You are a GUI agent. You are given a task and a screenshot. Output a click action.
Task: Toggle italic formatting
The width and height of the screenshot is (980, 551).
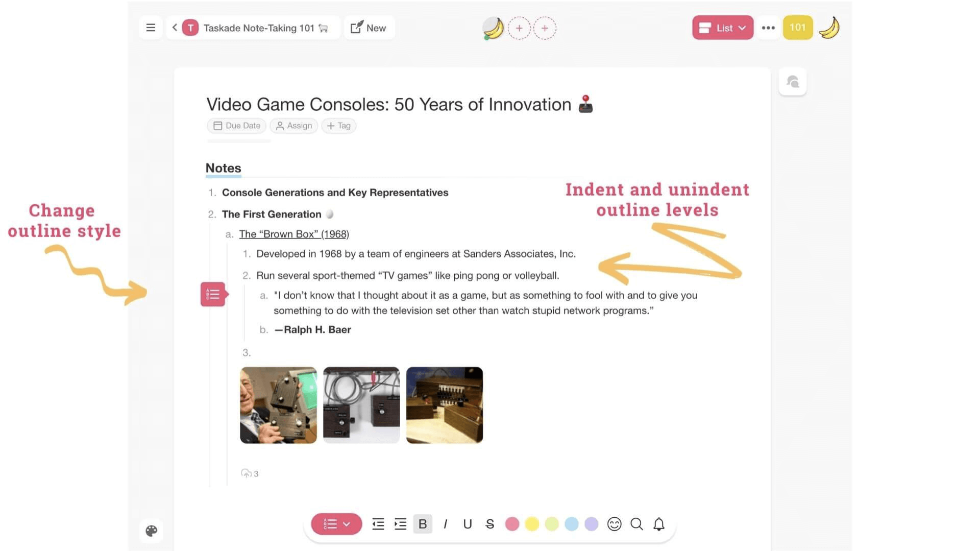445,524
